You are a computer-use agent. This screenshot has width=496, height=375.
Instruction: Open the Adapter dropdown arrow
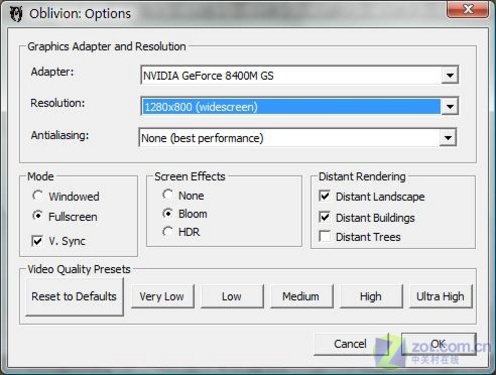click(x=450, y=75)
